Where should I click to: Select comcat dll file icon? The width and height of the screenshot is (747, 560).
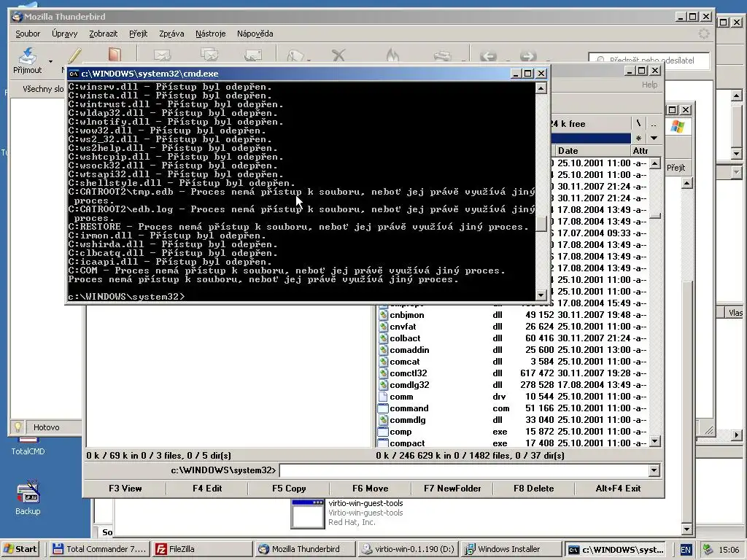(383, 362)
